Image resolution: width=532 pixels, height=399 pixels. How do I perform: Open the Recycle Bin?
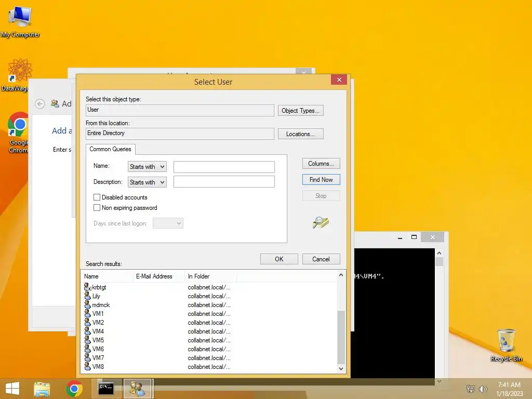point(506,345)
